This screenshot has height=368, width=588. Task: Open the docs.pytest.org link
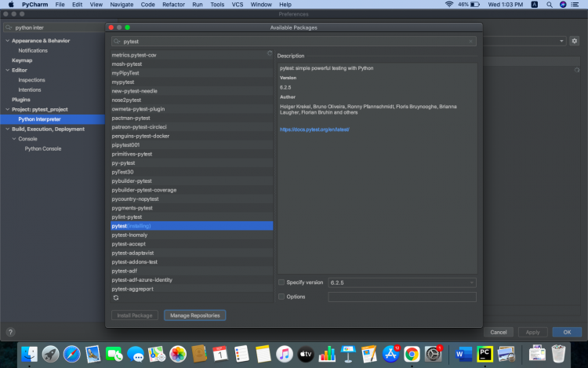coord(314,129)
